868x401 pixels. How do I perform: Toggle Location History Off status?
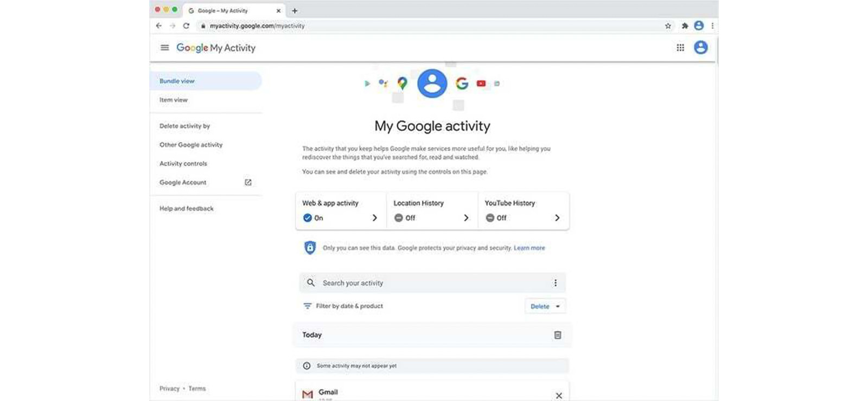coord(405,218)
